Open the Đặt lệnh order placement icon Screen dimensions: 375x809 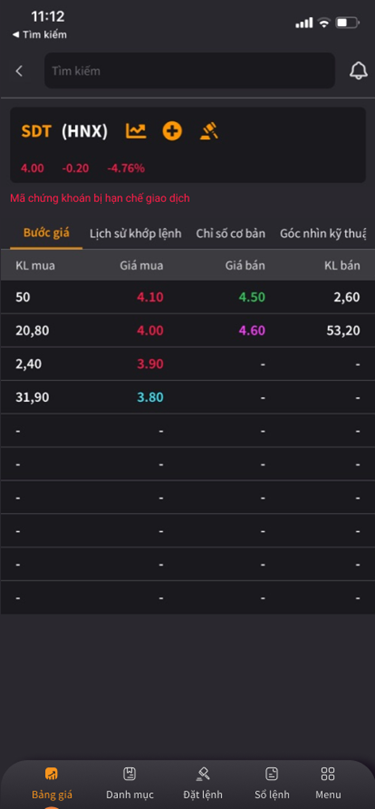[203, 773]
